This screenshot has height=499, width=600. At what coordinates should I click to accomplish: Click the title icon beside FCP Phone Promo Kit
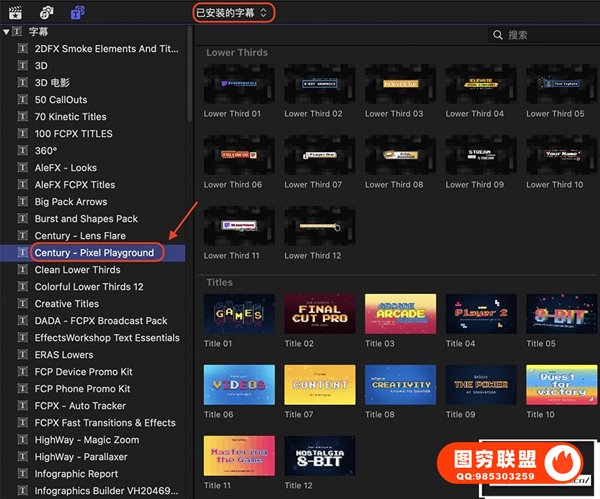[x=21, y=389]
